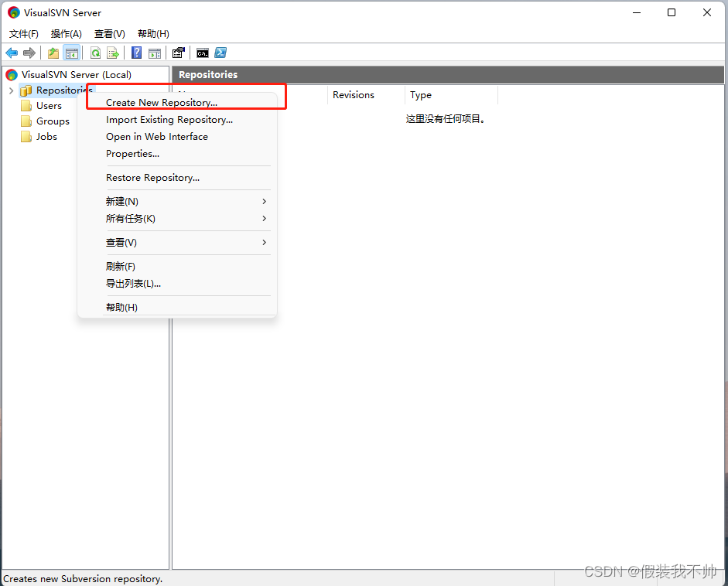Choose Properties... in the context menu
This screenshot has height=586, width=728.
pyautogui.click(x=178, y=154)
